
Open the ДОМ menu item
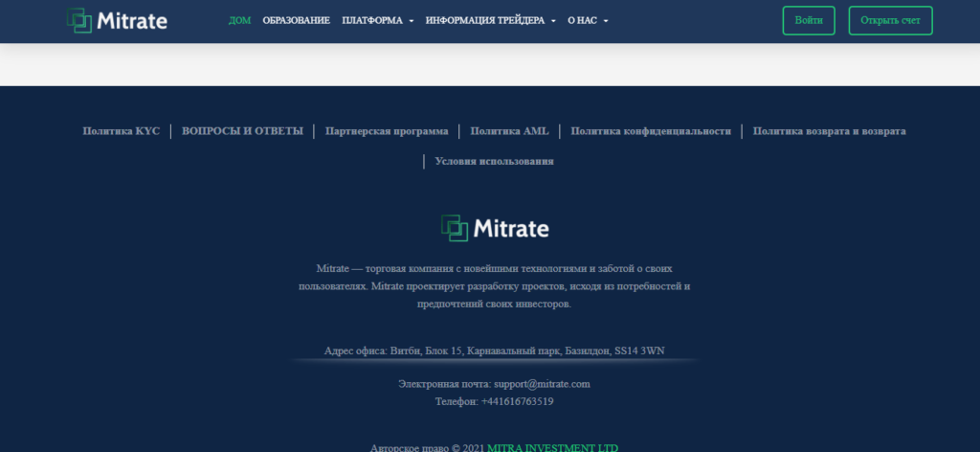tap(239, 21)
